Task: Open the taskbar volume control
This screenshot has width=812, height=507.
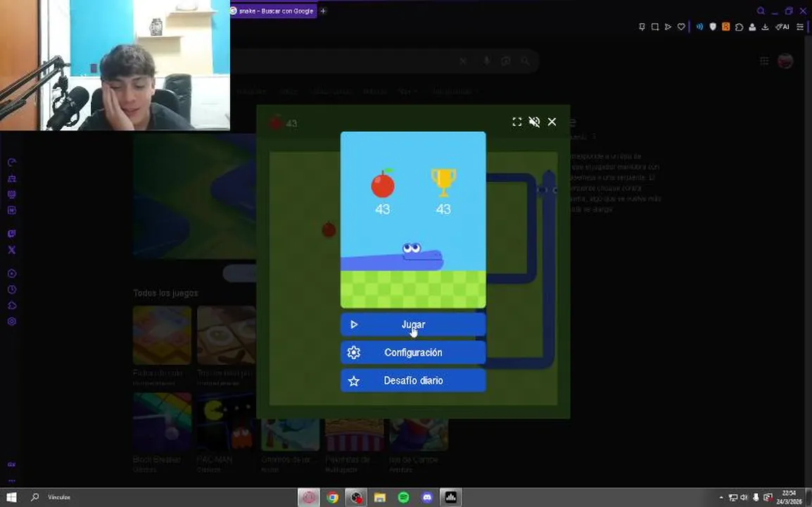Action: pyautogui.click(x=744, y=498)
